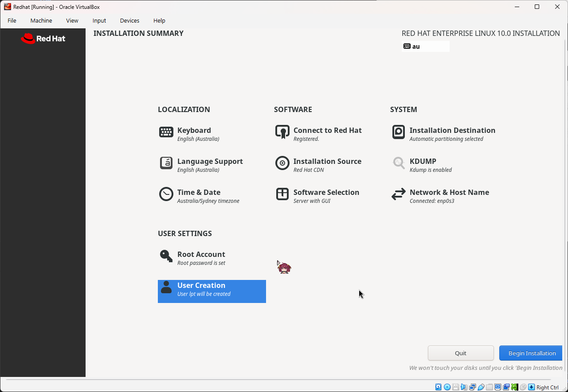Screen dimensions: 568x392
Task: Click the audio icon in VirtualBox status bar
Action: (x=464, y=387)
